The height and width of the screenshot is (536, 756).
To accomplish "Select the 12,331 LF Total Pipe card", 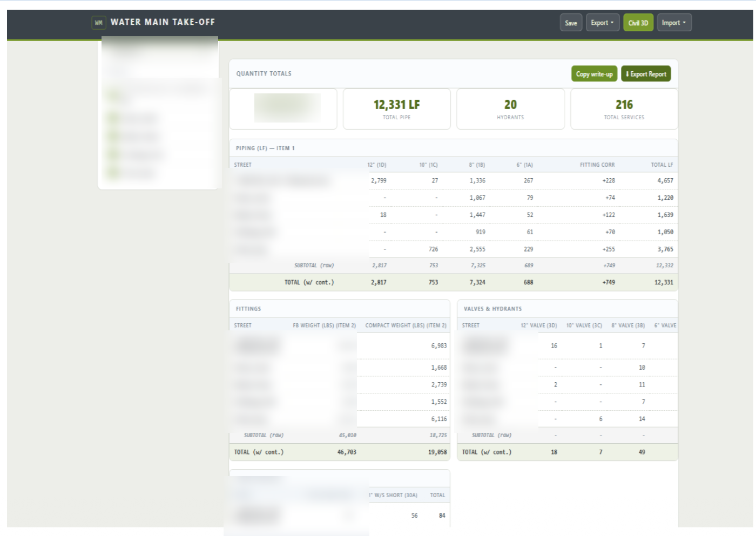I will click(397, 109).
